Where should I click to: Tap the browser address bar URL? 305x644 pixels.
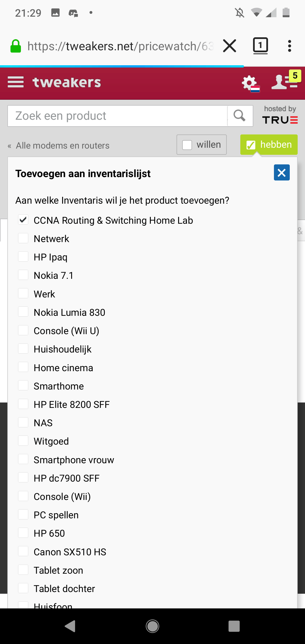click(x=120, y=46)
